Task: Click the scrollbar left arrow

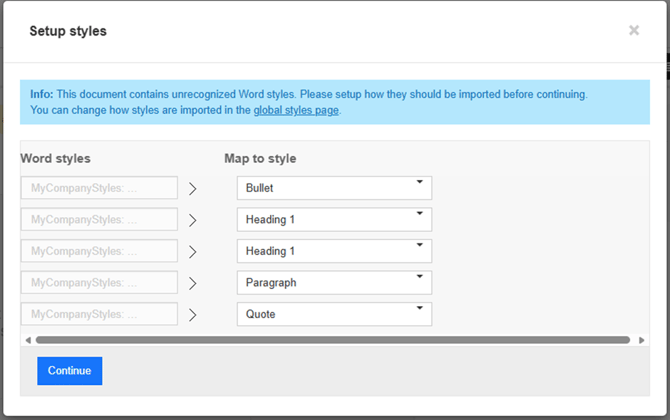Action: 27,340
